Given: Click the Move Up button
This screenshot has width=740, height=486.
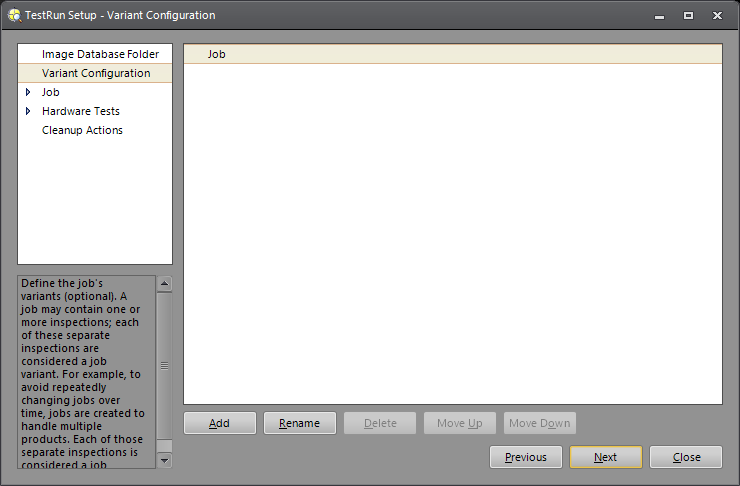Looking at the screenshot, I should [x=460, y=423].
